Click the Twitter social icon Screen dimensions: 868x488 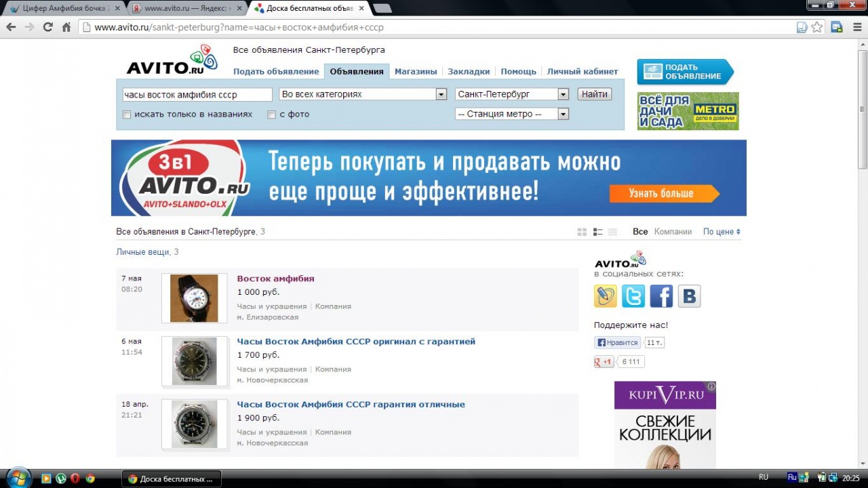633,296
